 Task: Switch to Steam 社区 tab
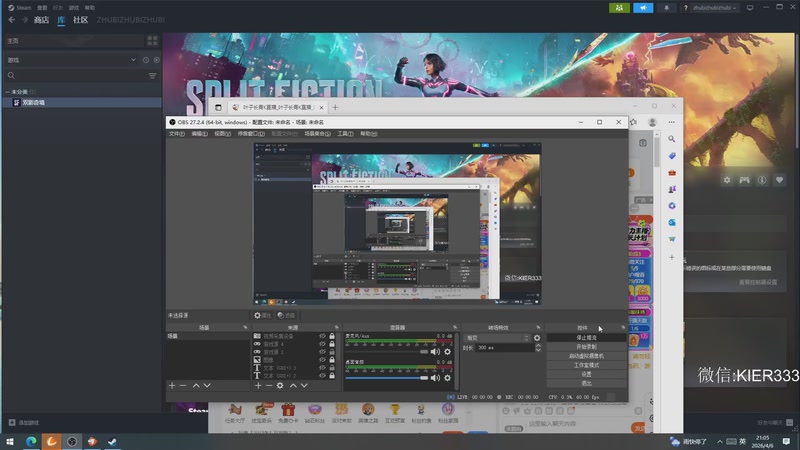pos(80,20)
